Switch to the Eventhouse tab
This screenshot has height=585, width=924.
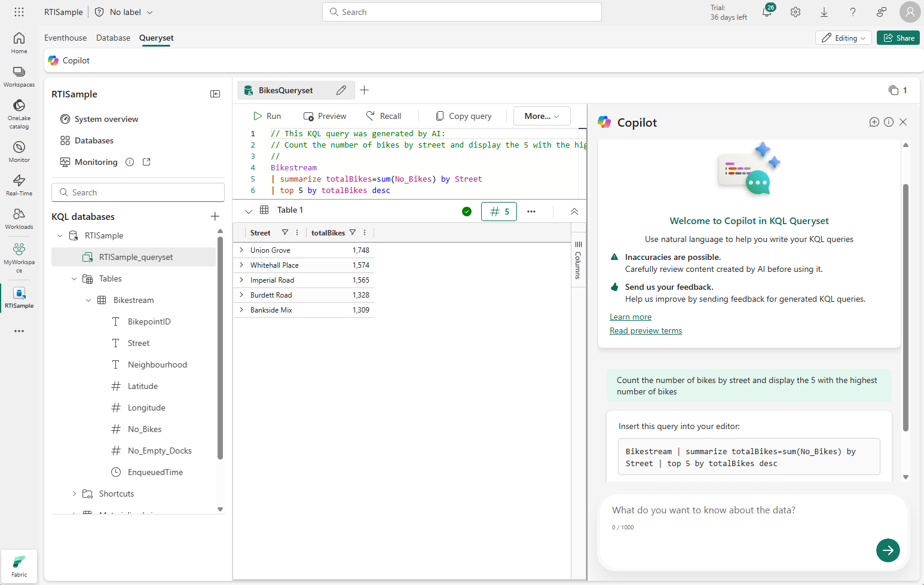(66, 38)
